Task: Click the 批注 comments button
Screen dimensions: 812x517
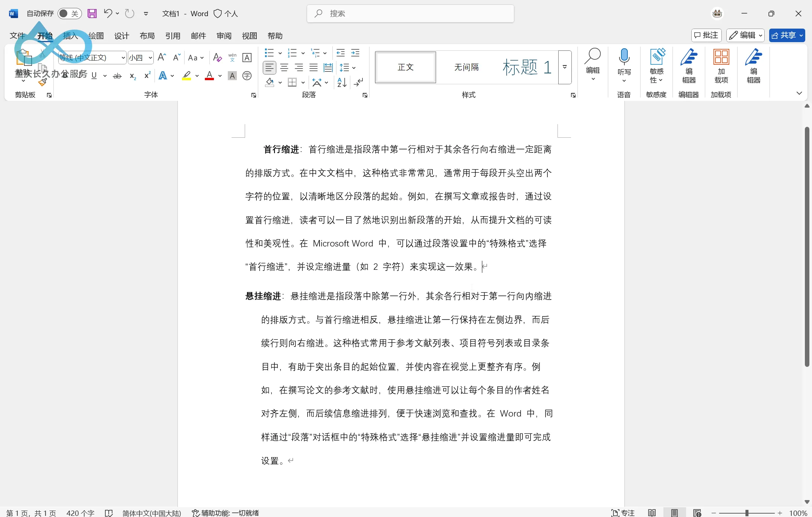Action: click(x=706, y=35)
